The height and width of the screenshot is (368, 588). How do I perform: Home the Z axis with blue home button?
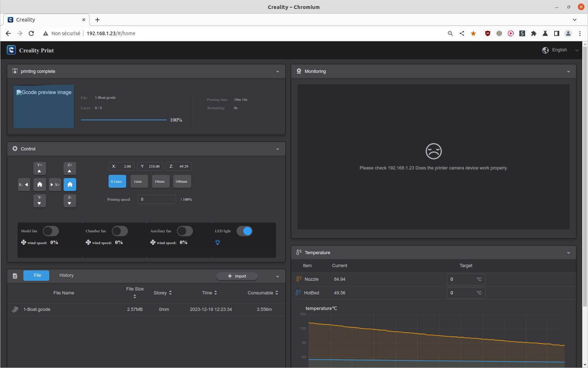70,185
